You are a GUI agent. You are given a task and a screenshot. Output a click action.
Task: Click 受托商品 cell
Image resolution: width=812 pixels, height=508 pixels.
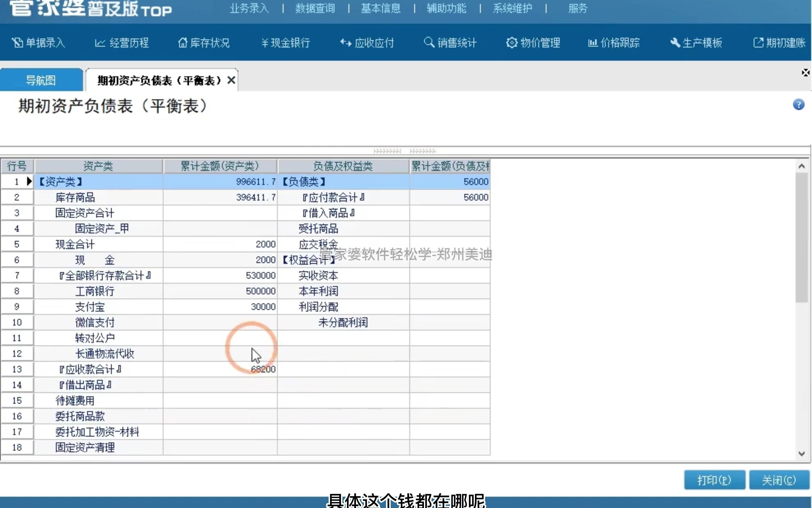coord(343,228)
